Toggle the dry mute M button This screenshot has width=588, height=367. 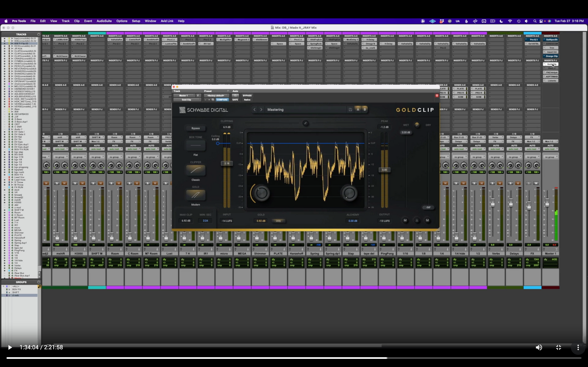coord(427,220)
